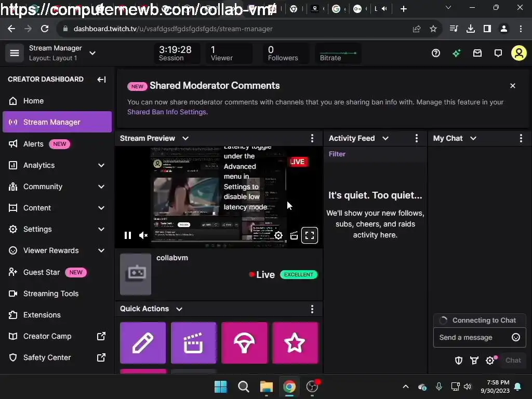
Task: Open My Chat panel options menu
Action: point(521,138)
